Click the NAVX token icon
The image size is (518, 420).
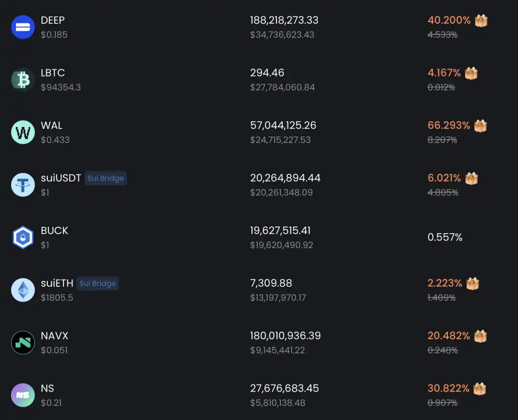(23, 343)
